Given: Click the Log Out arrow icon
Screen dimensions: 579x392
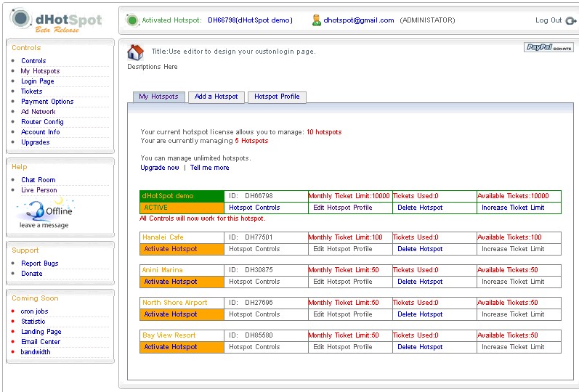Looking at the screenshot, I should click(571, 20).
